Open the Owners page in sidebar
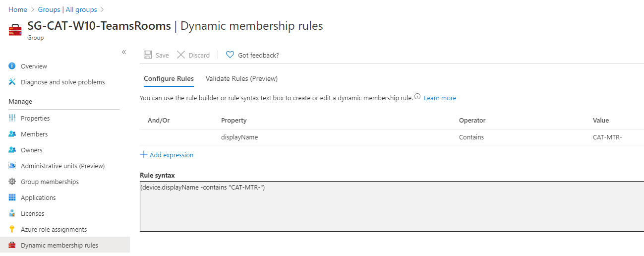 31,150
